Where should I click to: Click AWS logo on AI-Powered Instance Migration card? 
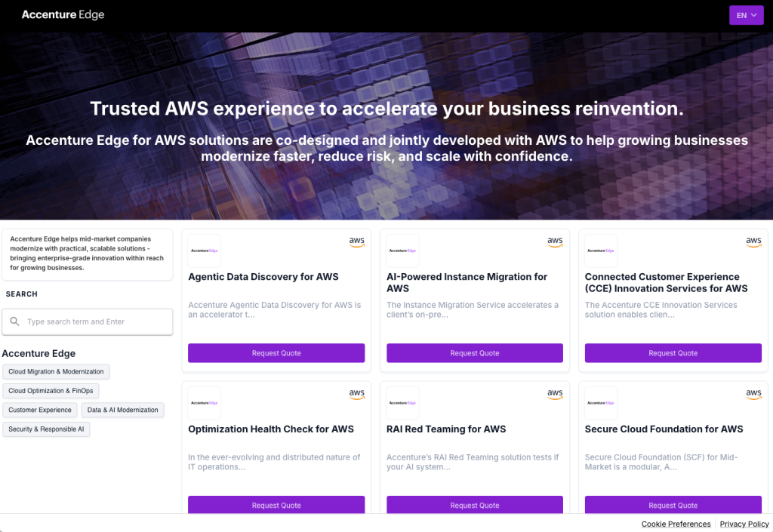tap(555, 242)
